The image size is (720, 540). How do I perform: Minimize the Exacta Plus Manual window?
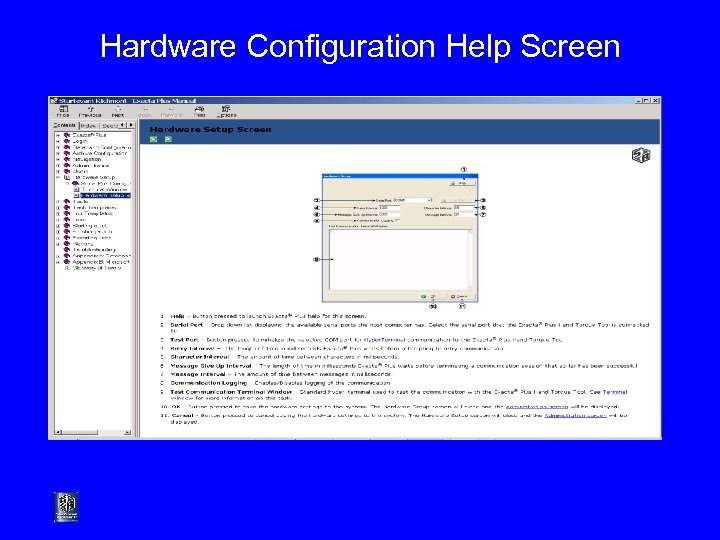click(639, 101)
